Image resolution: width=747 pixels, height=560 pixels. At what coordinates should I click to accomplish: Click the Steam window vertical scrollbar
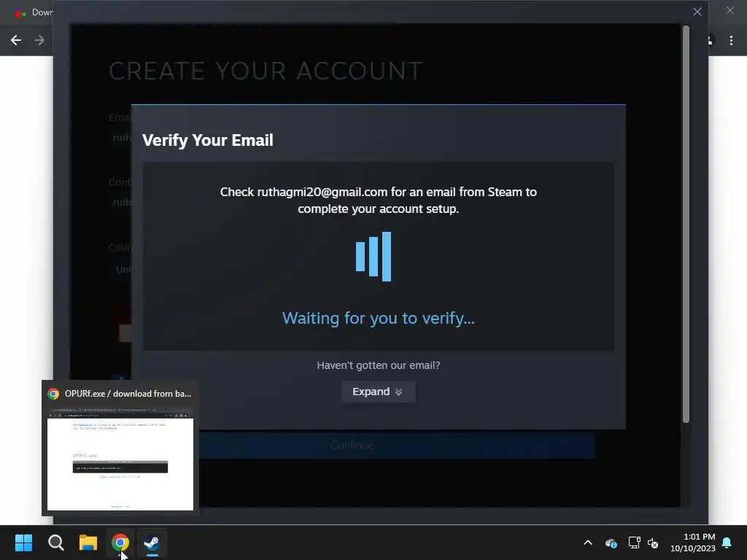[686, 224]
